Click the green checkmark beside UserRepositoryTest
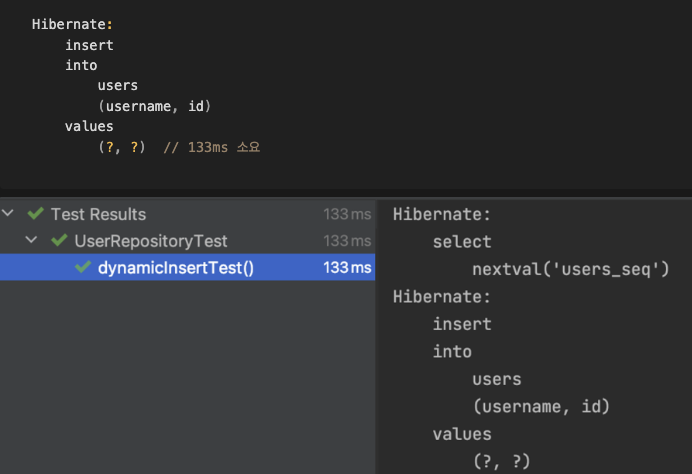692x474 pixels. (x=59, y=240)
